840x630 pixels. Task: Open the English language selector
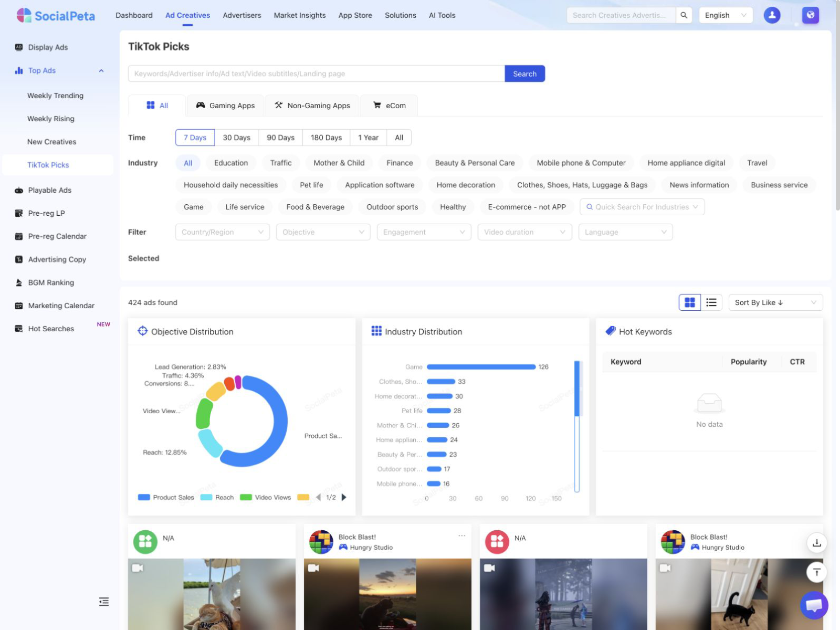tap(726, 15)
